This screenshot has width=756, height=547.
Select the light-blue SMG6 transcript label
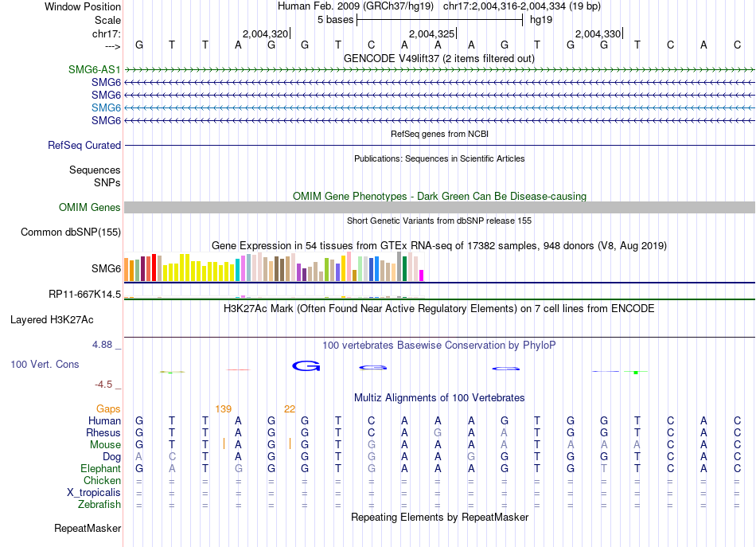[106, 107]
